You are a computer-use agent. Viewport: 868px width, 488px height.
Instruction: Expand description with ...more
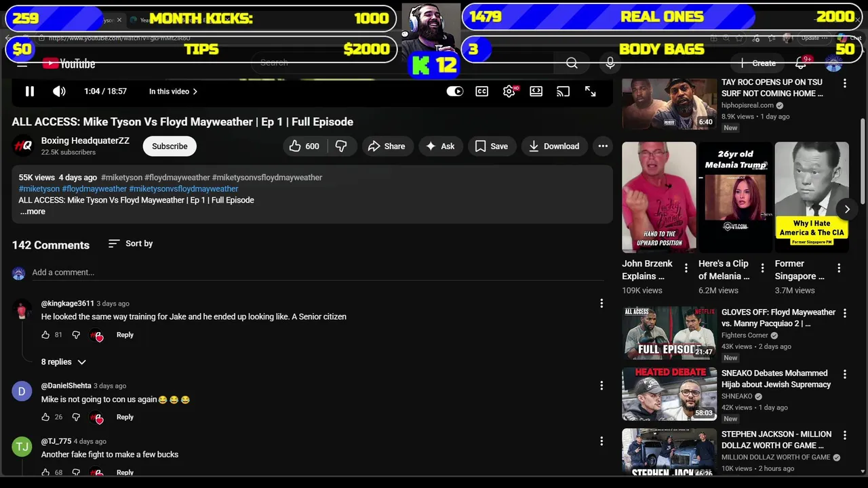pos(33,211)
